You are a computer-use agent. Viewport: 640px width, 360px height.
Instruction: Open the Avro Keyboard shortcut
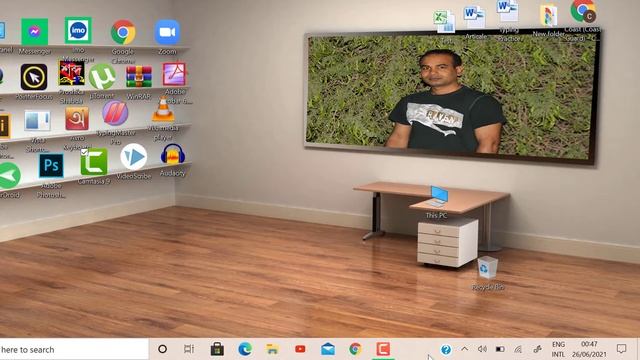pyautogui.click(x=77, y=119)
